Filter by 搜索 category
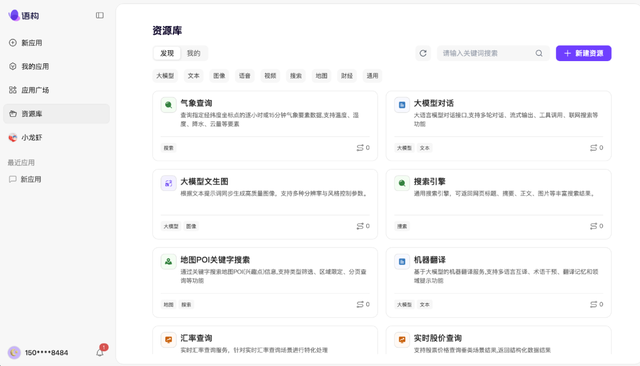The image size is (640, 366). pyautogui.click(x=296, y=76)
